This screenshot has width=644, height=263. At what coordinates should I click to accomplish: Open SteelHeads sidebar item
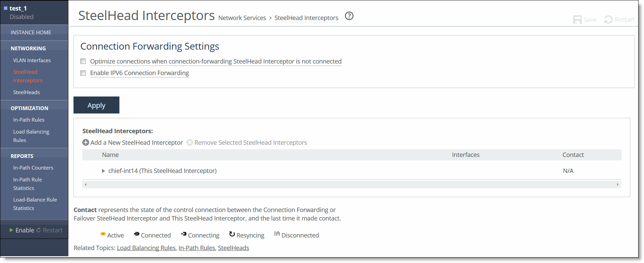(x=27, y=92)
